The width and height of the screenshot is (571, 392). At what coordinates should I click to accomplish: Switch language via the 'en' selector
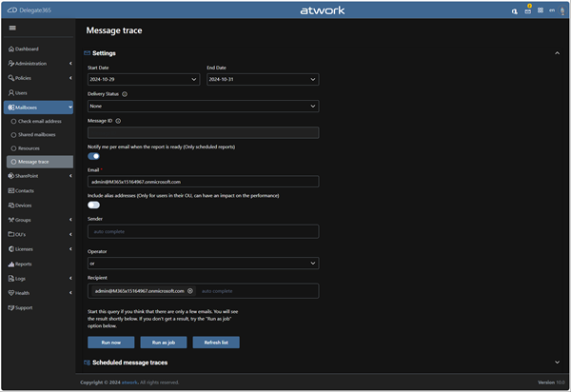[x=552, y=10]
